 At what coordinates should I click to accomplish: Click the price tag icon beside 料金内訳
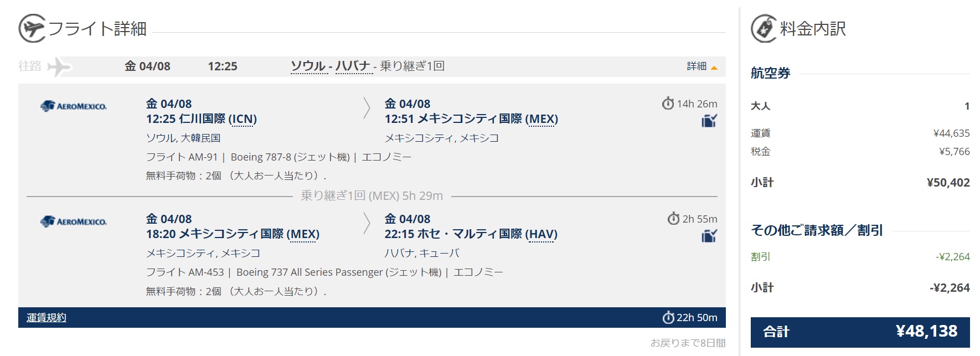[x=764, y=28]
